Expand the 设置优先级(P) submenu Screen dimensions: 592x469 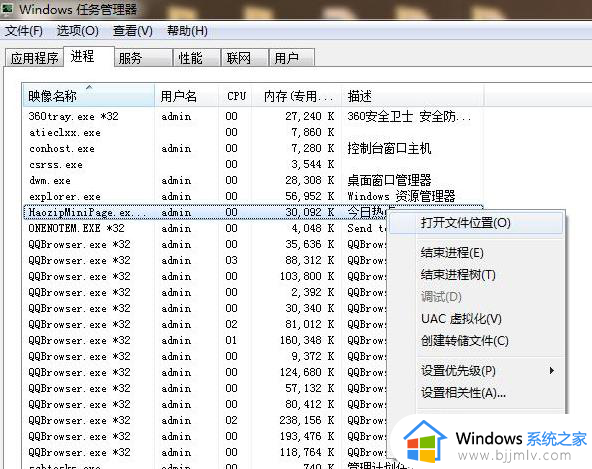pyautogui.click(x=476, y=370)
